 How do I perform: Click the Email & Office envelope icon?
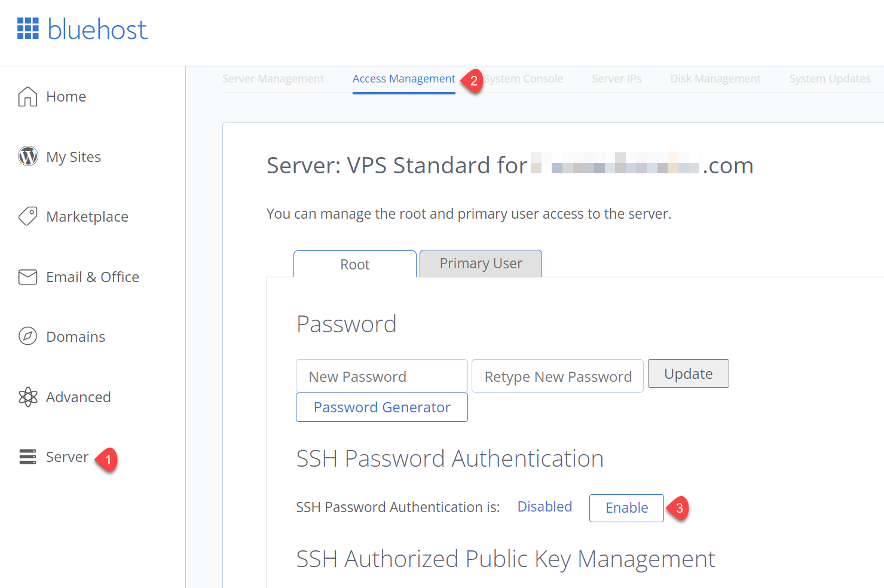[x=27, y=277]
